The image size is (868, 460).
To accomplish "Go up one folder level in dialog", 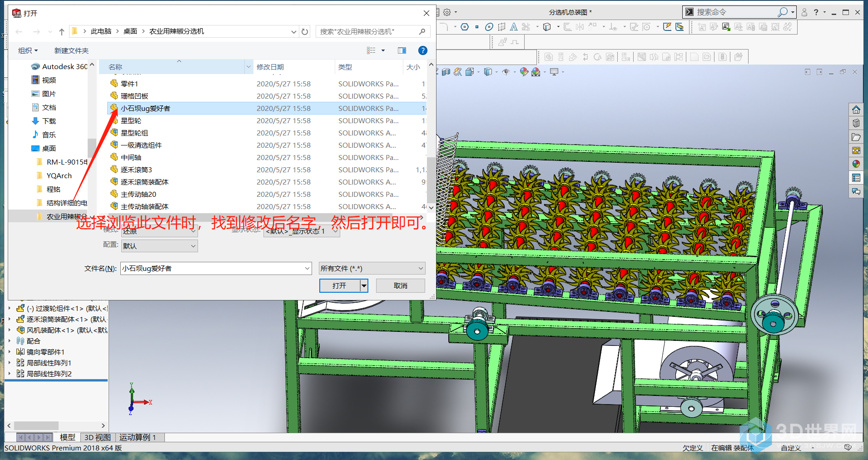I will [x=62, y=31].
